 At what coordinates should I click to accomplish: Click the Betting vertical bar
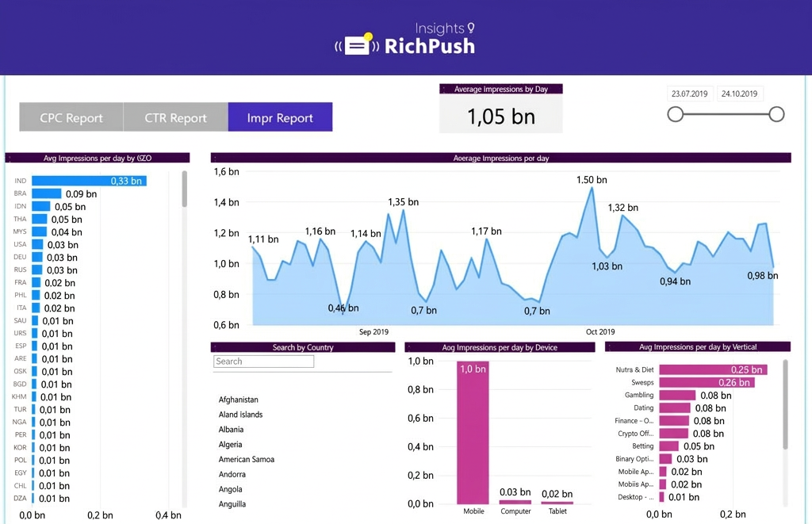[x=669, y=446]
